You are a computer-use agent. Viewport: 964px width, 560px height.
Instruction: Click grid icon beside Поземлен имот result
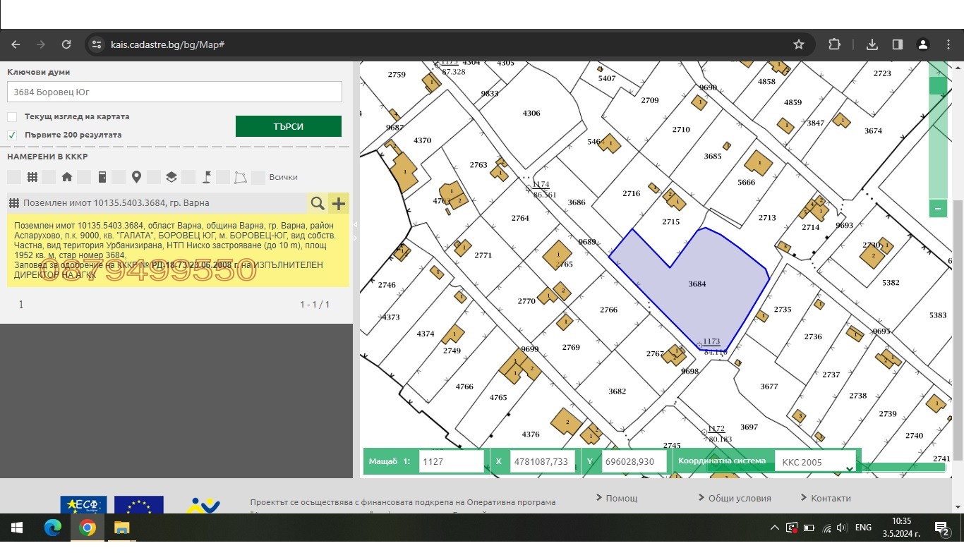(14, 203)
